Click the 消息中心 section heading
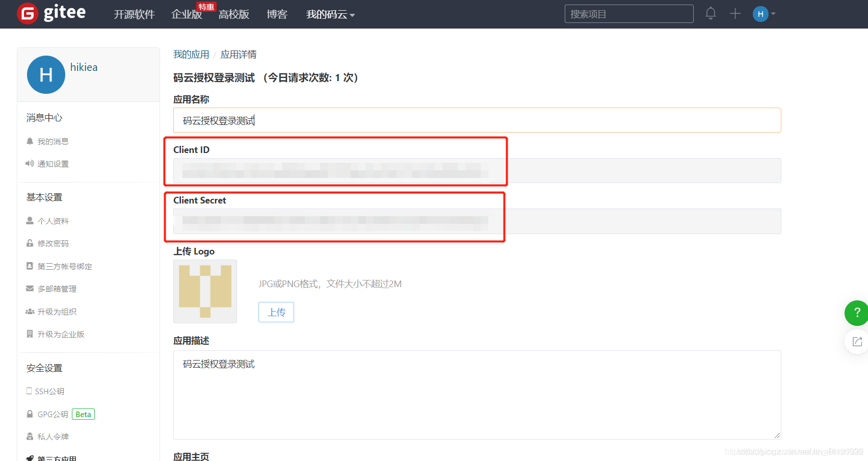The height and width of the screenshot is (461, 868). 44,118
